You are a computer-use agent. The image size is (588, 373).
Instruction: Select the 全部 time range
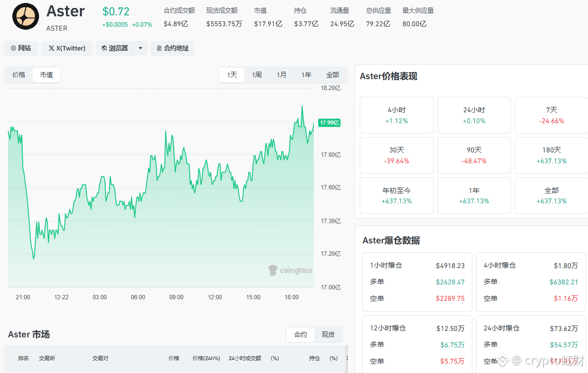tap(332, 75)
